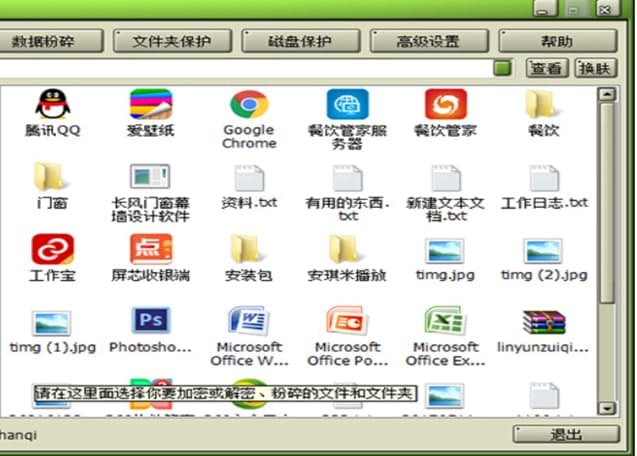Select the Photoshop Ps icon
The width and height of the screenshot is (637, 456).
coord(151,320)
